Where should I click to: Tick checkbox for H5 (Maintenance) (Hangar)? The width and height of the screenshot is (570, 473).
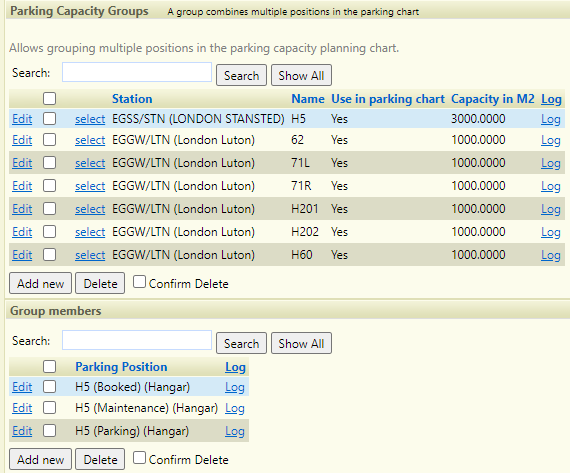coord(49,408)
